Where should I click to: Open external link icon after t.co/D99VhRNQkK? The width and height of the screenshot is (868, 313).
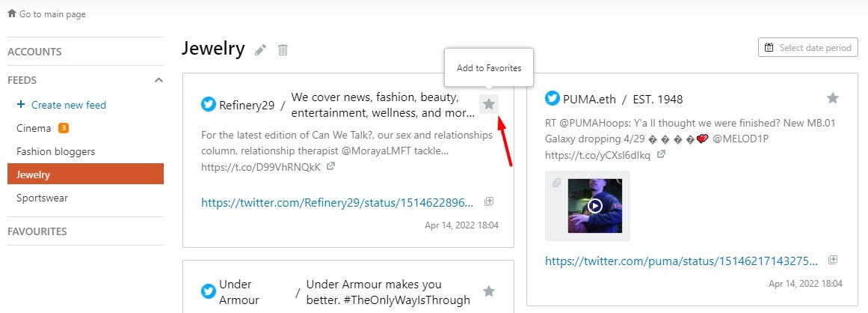click(x=330, y=165)
